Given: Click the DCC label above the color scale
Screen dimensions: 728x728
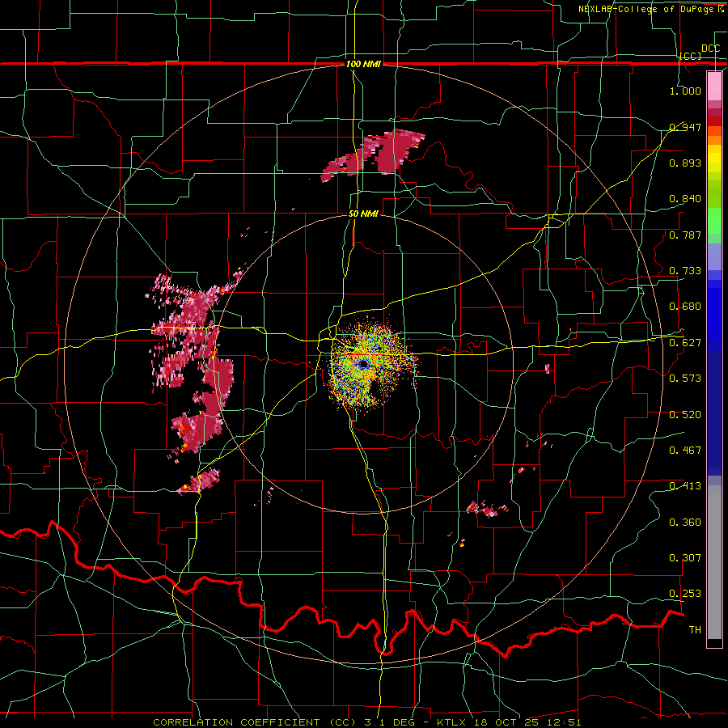Looking at the screenshot, I should pyautogui.click(x=710, y=49).
